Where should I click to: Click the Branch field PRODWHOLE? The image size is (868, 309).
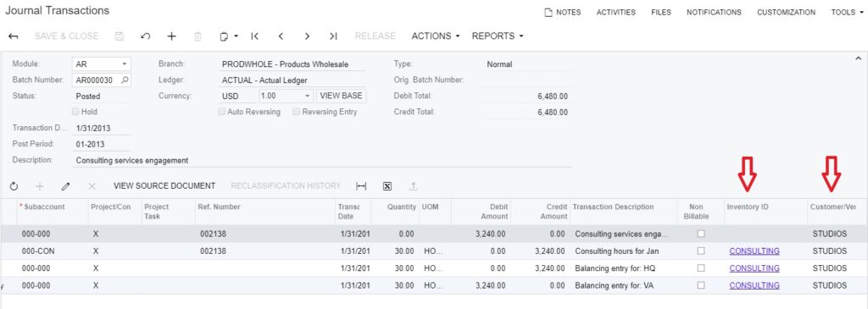pyautogui.click(x=292, y=64)
